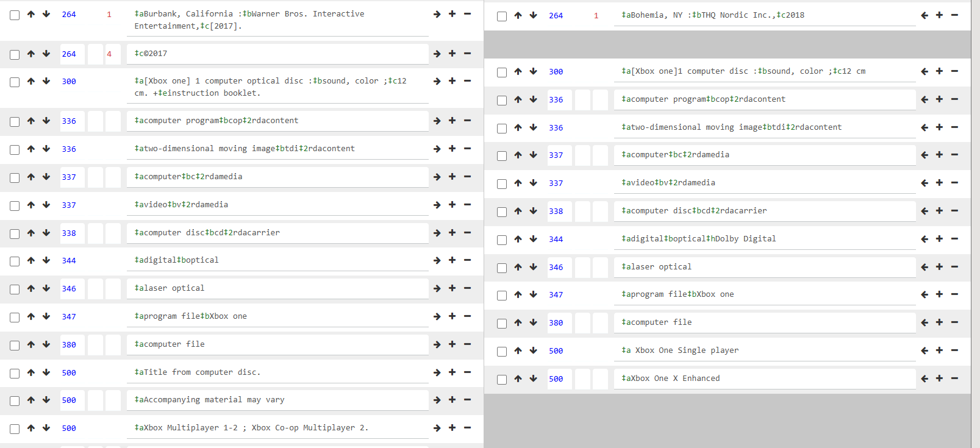This screenshot has width=980, height=448.
Task: Delete right 380 computer file field
Action: (x=954, y=322)
